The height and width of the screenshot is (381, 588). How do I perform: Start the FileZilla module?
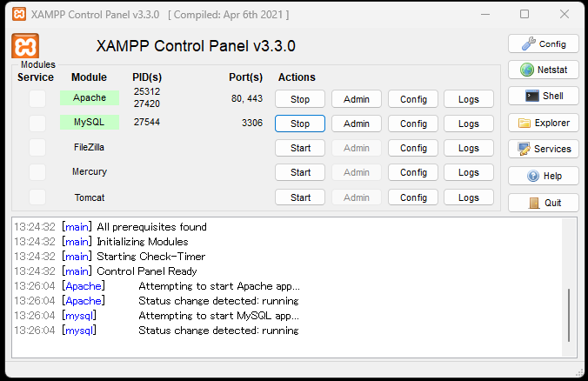[x=300, y=148]
